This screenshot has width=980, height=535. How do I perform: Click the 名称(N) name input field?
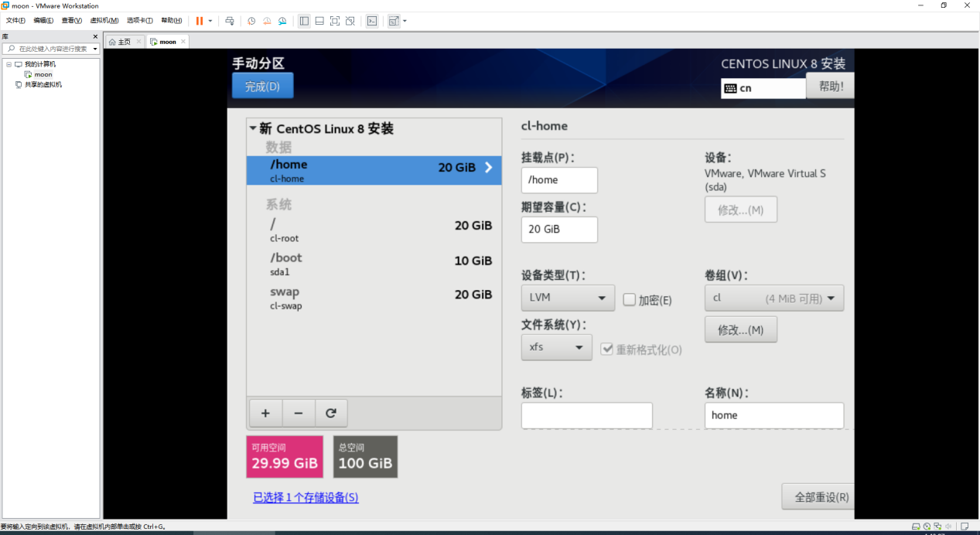(x=774, y=415)
